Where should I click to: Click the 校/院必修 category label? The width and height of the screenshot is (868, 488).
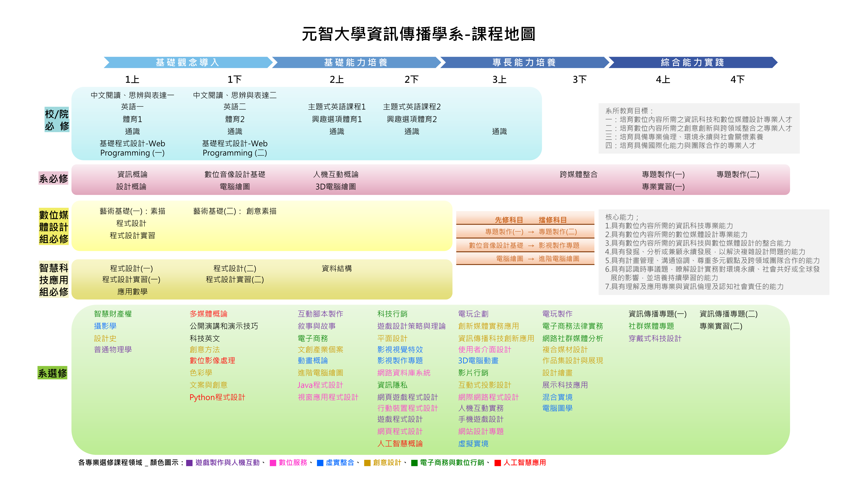point(57,120)
